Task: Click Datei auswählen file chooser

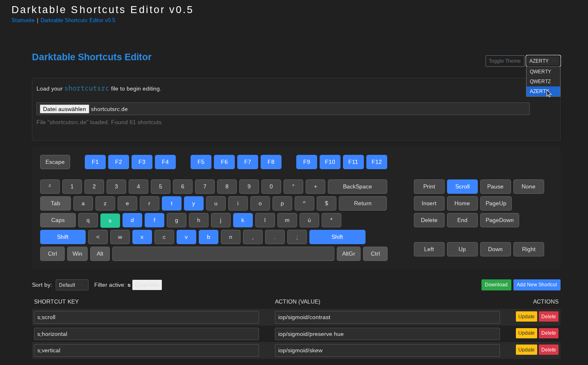Action: coord(64,109)
